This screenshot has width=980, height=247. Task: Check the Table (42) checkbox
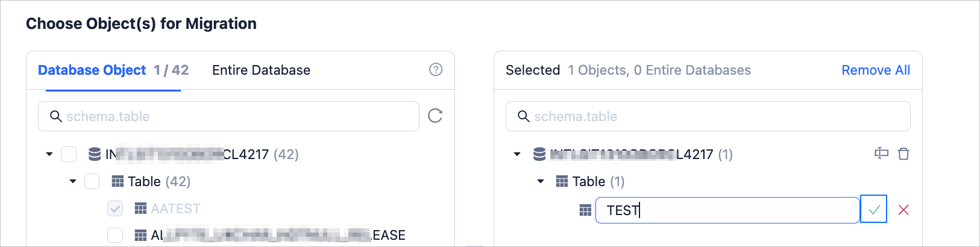(92, 181)
